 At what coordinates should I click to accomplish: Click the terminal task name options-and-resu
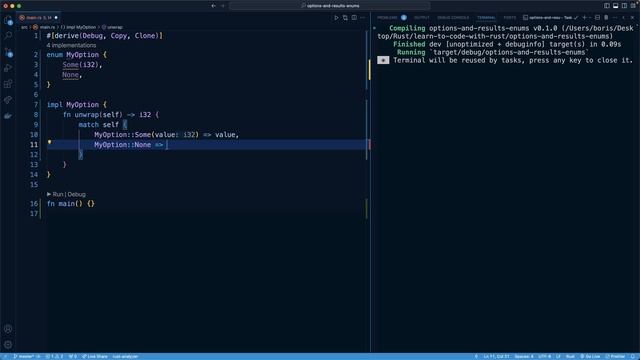pos(547,18)
